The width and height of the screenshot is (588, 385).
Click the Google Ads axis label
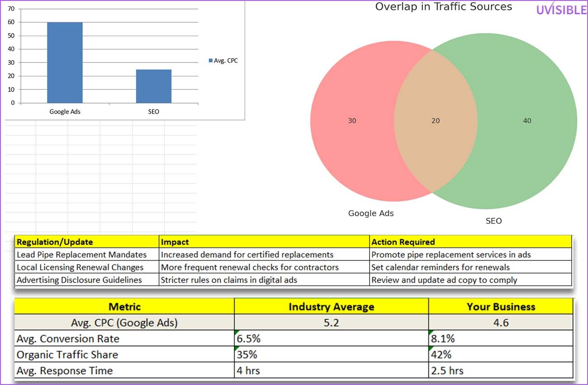pyautogui.click(x=65, y=111)
